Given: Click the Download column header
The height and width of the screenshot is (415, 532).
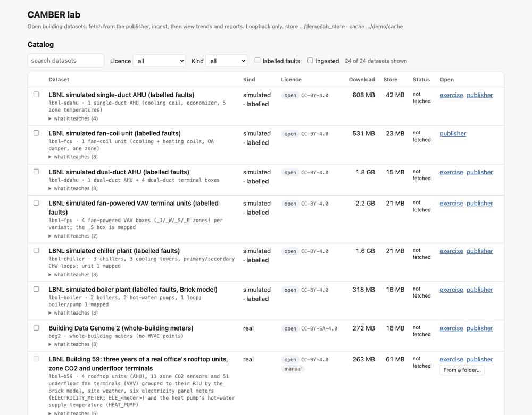Looking at the screenshot, I should click(x=362, y=80).
